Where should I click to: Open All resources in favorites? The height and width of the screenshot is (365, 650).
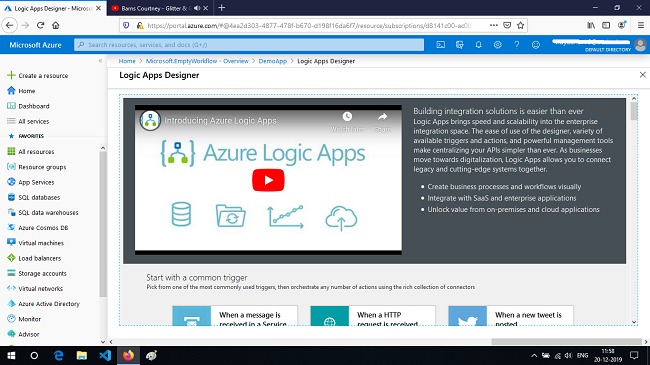31,152
